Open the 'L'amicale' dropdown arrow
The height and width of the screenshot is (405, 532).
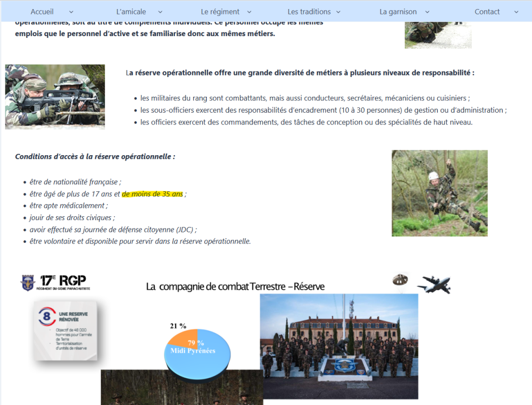pos(160,11)
